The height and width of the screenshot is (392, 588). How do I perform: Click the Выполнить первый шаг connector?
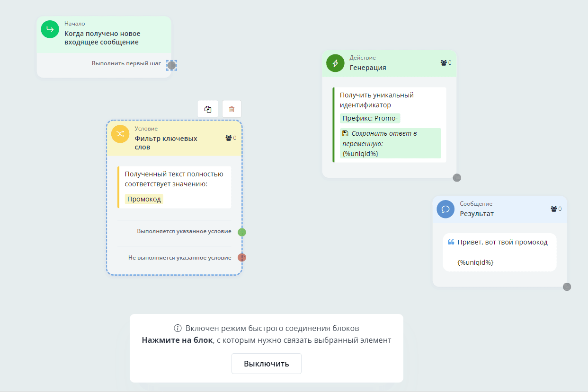pyautogui.click(x=171, y=65)
